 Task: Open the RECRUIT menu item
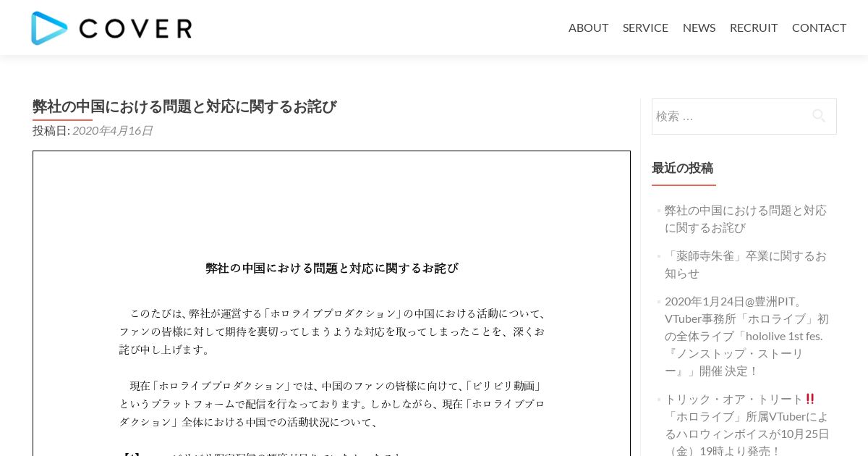[x=754, y=28]
